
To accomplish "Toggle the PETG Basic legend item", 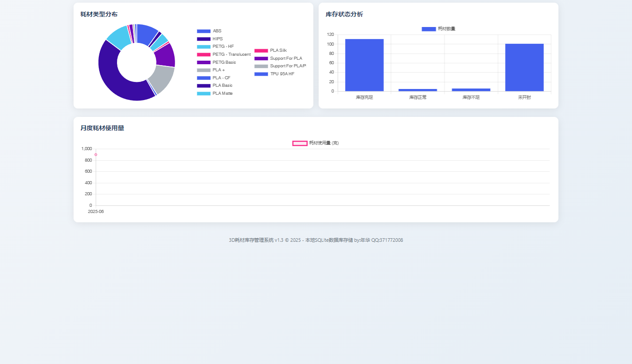I will click(216, 62).
